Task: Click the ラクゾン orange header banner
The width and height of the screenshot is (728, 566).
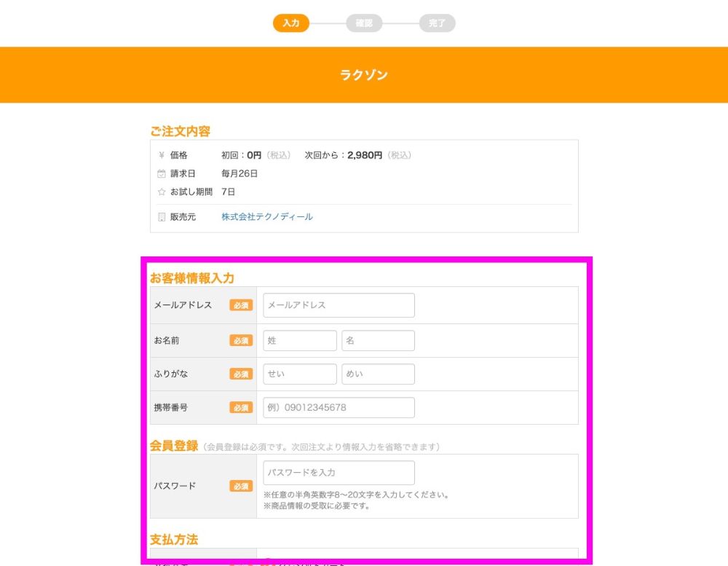Action: click(x=364, y=75)
